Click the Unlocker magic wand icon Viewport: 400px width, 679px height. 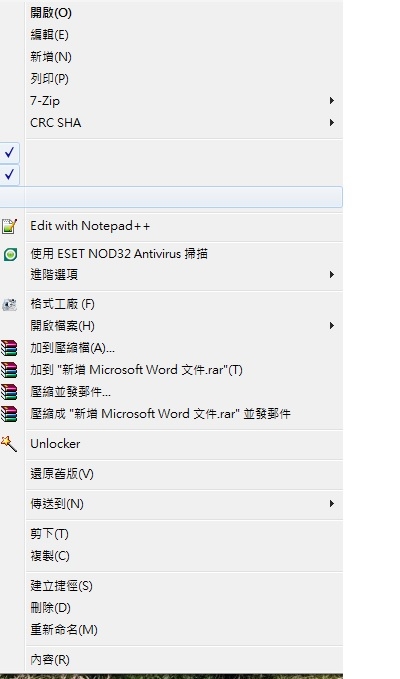[x=9, y=444]
